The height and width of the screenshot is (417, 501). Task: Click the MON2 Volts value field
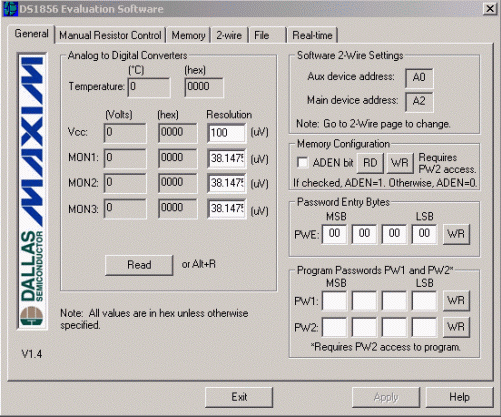coord(125,183)
